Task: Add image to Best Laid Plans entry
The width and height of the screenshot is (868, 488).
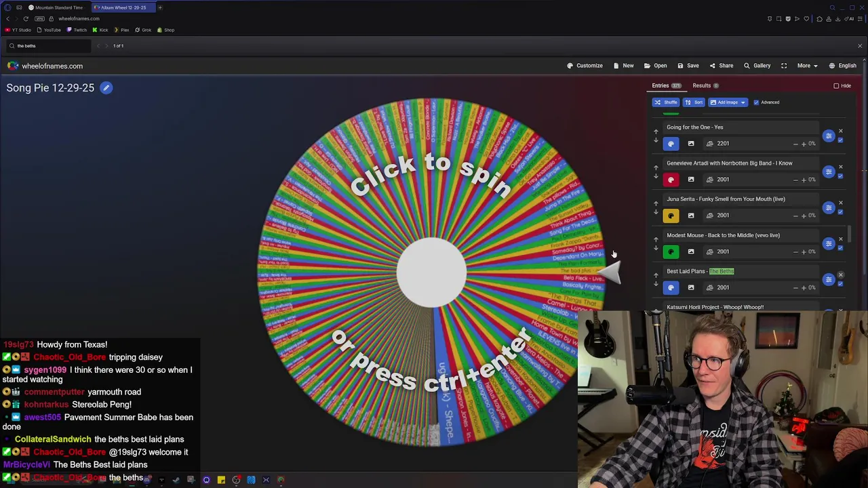Action: [x=691, y=287]
